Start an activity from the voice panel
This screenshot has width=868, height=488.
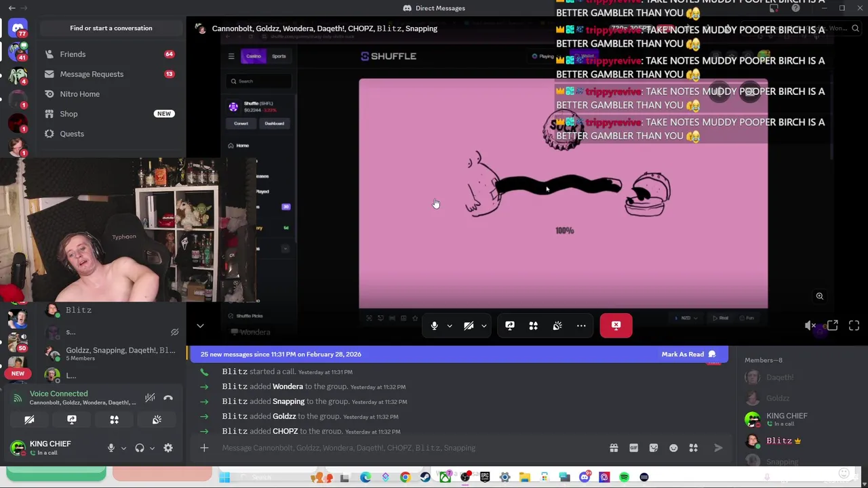coord(114,420)
